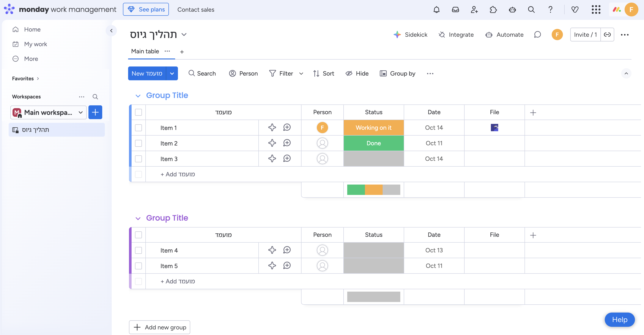Screen dimensions: 644x335
Task: Click the AI sparkle icon on Item 4
Action: [272, 250]
